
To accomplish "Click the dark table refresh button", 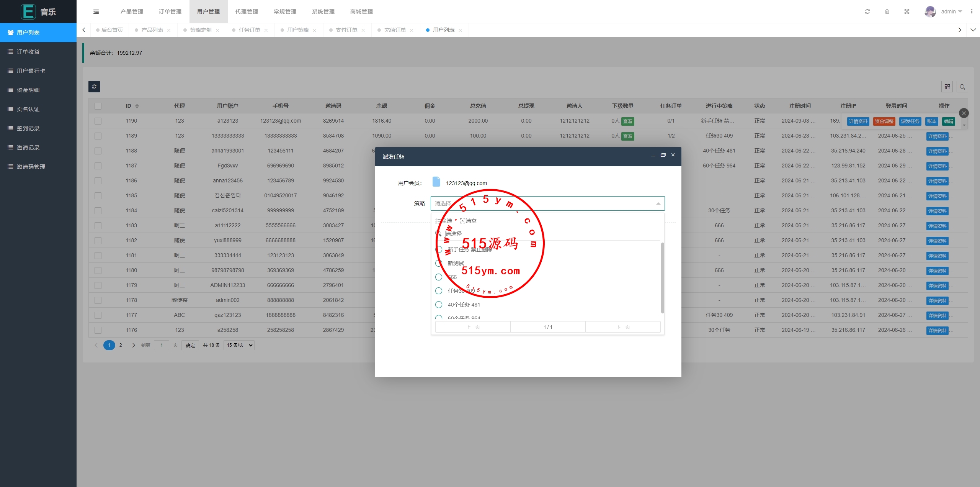I will point(94,87).
